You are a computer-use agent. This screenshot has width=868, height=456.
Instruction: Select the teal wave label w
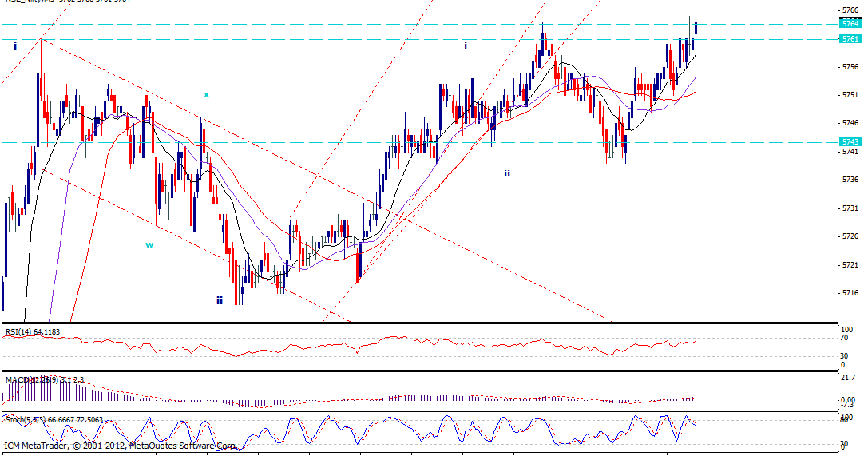[x=149, y=244]
